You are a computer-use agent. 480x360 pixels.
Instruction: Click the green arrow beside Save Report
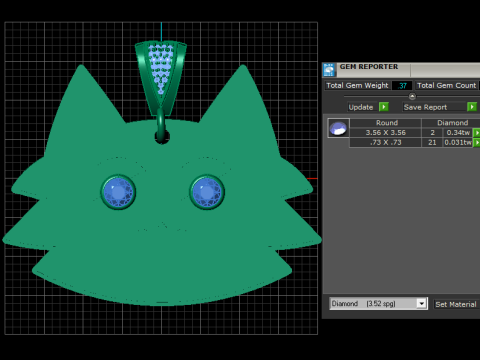[472, 107]
